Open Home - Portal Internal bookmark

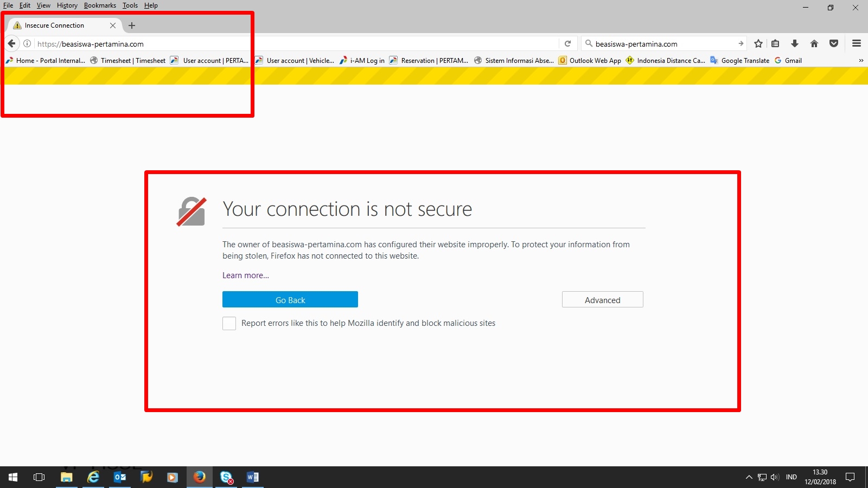46,61
